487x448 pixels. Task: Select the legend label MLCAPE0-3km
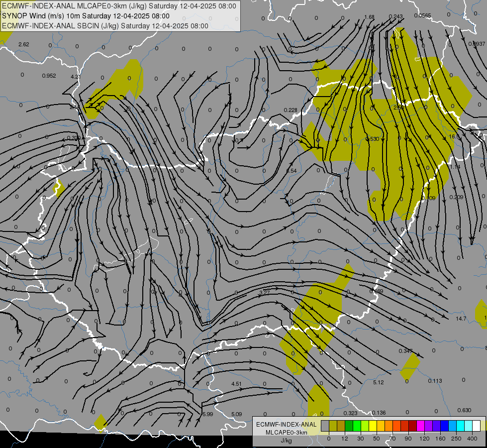[x=287, y=433]
